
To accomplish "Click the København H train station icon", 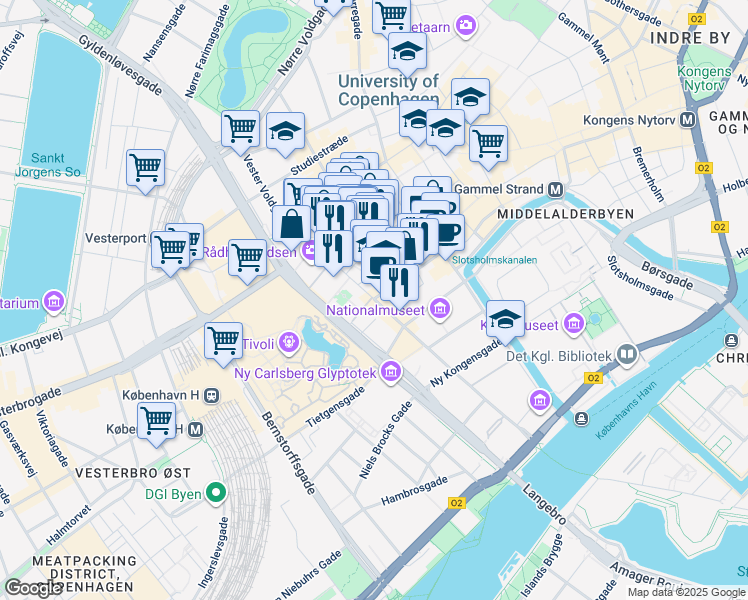I will 212,395.
